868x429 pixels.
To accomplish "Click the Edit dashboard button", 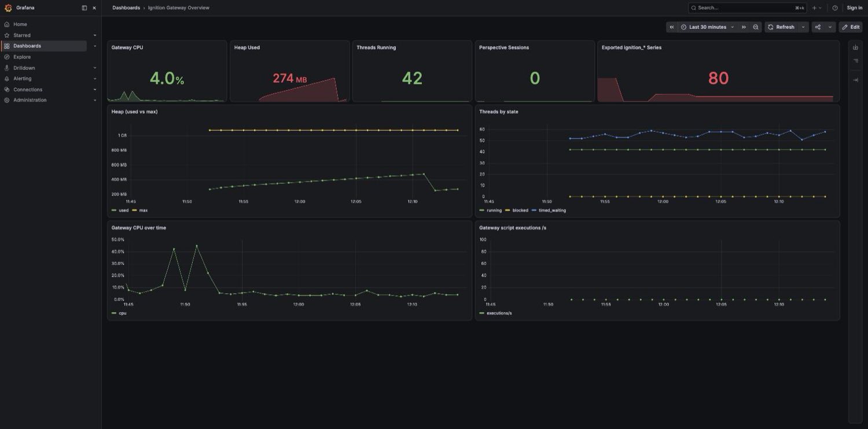I will click(x=851, y=27).
